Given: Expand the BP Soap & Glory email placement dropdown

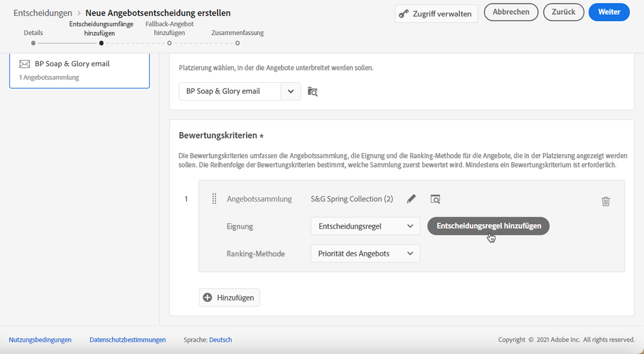Looking at the screenshot, I should [x=290, y=91].
